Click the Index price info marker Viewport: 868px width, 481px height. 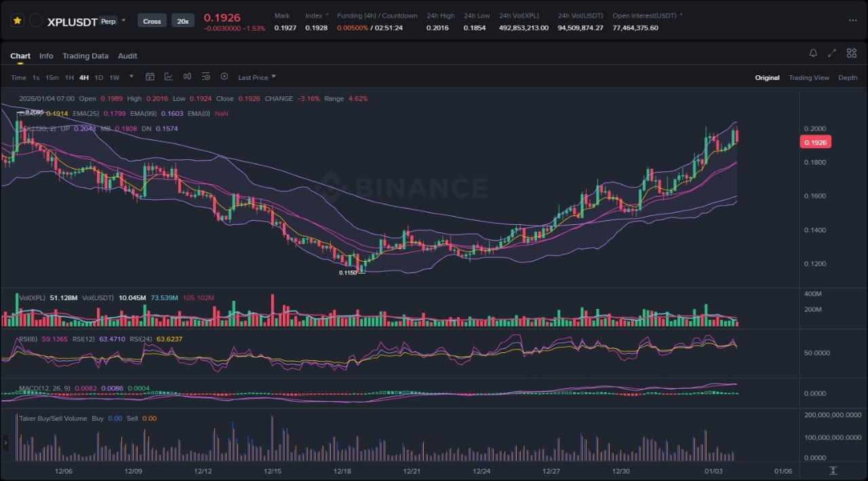327,14
